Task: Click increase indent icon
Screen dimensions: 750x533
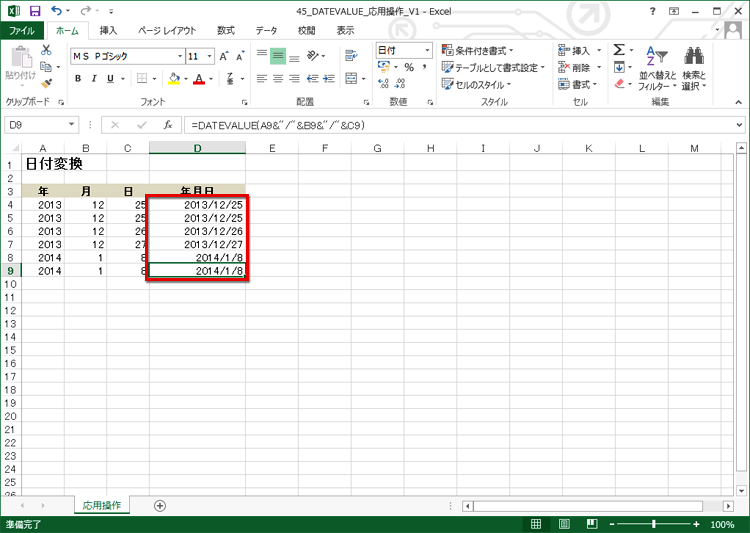Action: pos(329,78)
